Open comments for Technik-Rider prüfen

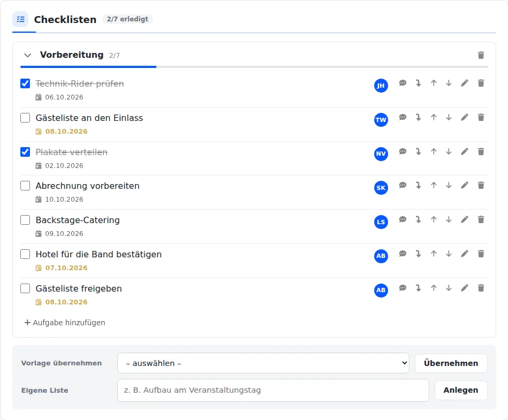403,83
